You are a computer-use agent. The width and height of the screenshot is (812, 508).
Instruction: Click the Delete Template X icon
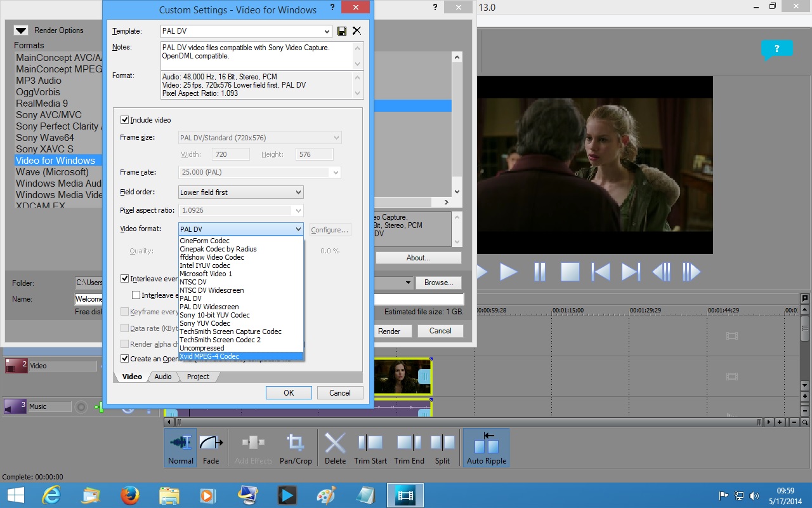pyautogui.click(x=357, y=31)
